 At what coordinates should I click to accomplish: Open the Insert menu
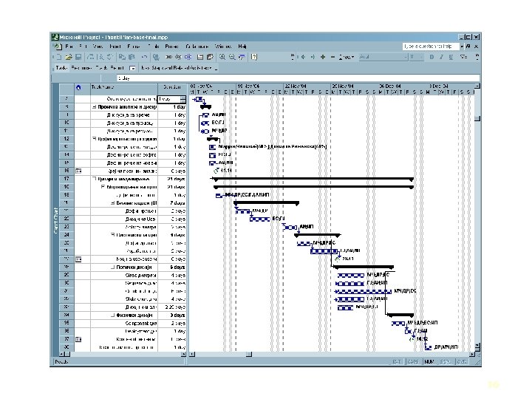pyautogui.click(x=115, y=46)
